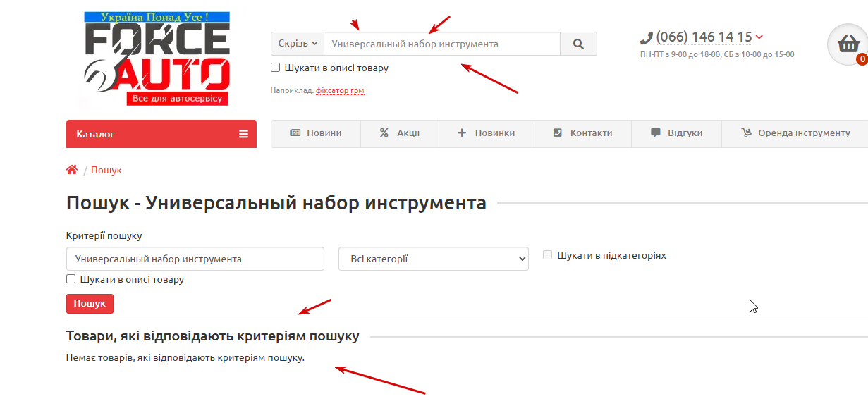The width and height of the screenshot is (868, 418).
Task: Click the phone handset icon
Action: 647,38
